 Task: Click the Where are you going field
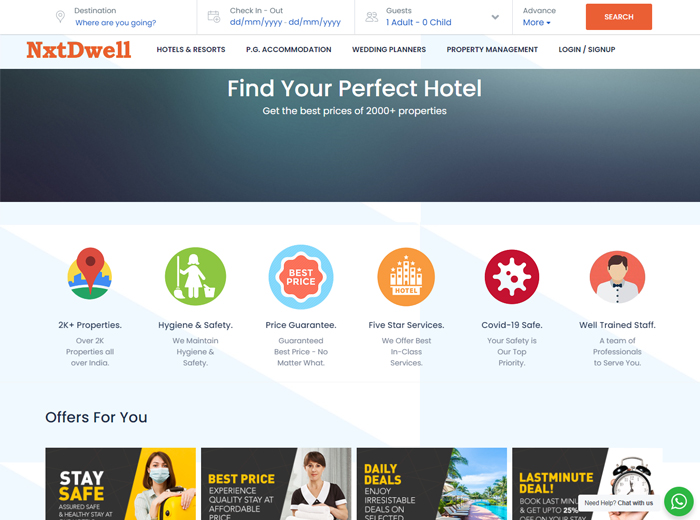116,23
